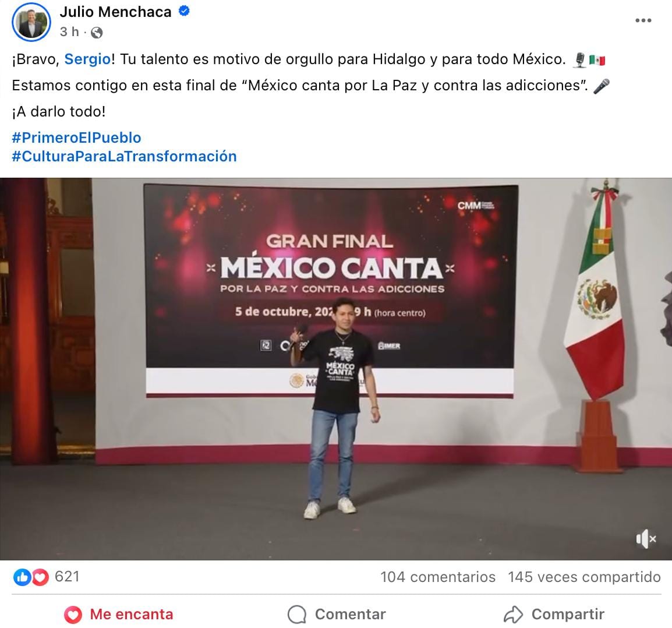Open Julio Menchaca's profile name
Viewport: 672px width, 628px height.
pos(116,12)
